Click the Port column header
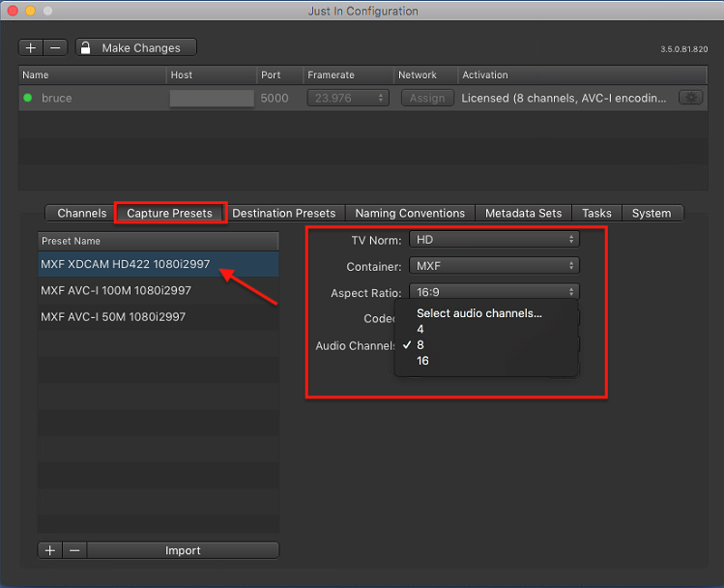 (279, 74)
